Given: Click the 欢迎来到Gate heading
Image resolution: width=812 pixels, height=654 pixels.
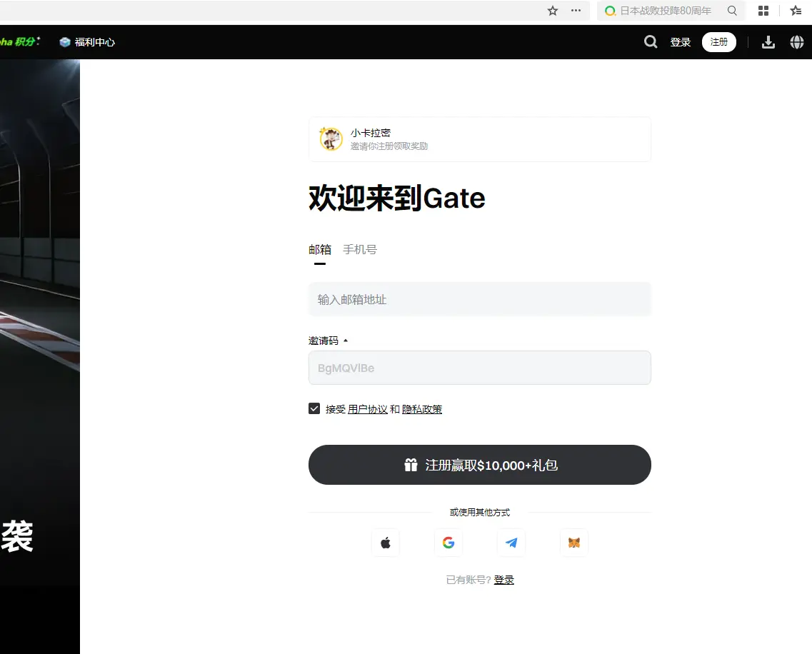Looking at the screenshot, I should point(397,198).
